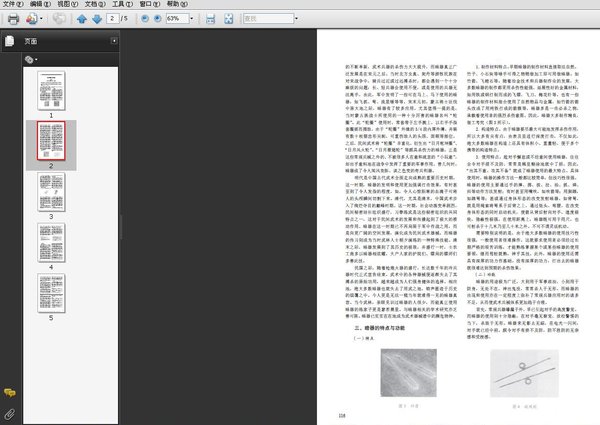Image resolution: width=600 pixels, height=425 pixels.
Task: Open the 编辑 menu
Action: pos(40,4)
